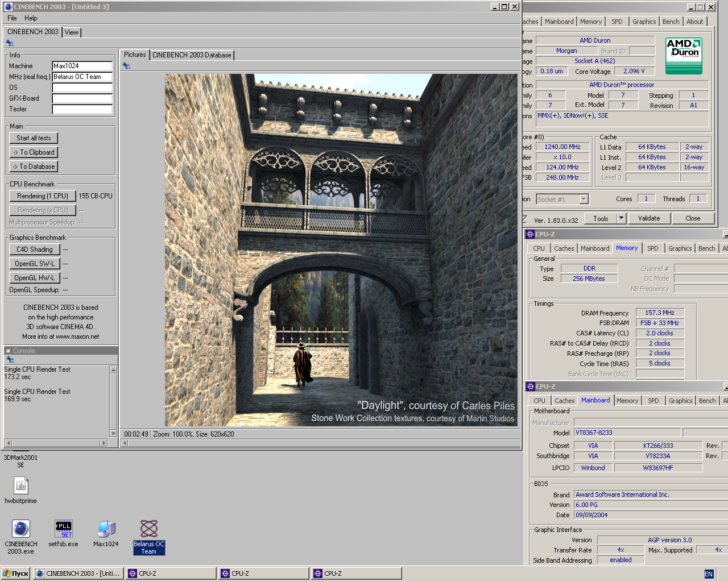Close CPU-Z with the Close button

[x=693, y=218]
